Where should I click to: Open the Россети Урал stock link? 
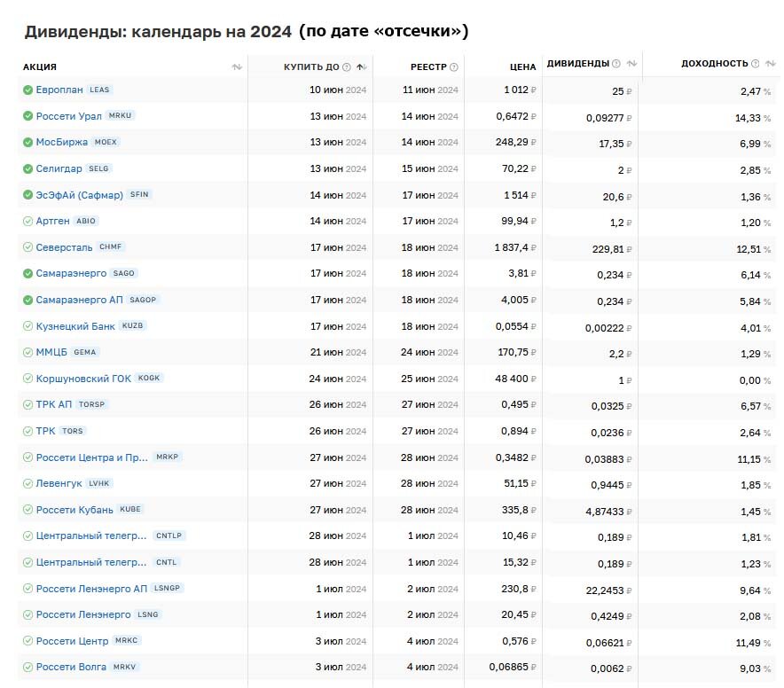[69, 116]
